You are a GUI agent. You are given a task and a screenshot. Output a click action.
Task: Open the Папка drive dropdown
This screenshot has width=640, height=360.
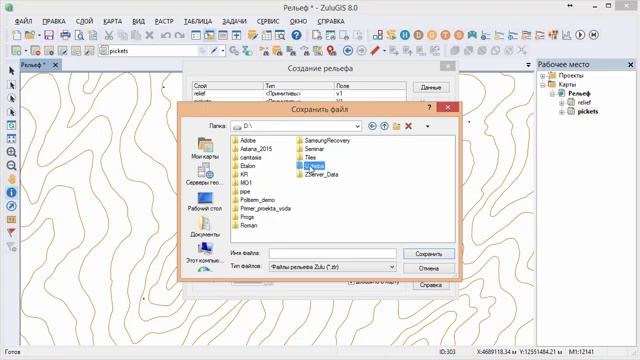tap(358, 126)
